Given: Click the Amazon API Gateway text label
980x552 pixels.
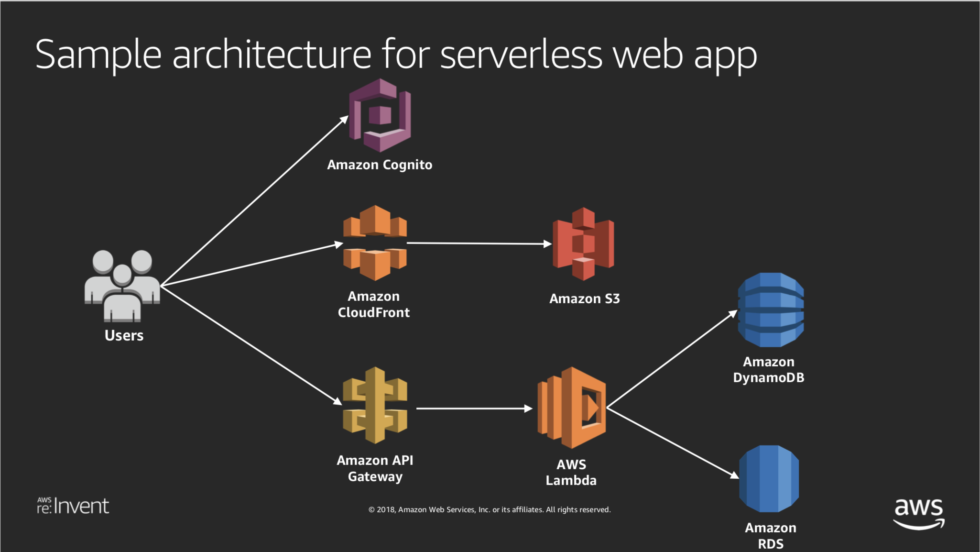Looking at the screenshot, I should [375, 469].
